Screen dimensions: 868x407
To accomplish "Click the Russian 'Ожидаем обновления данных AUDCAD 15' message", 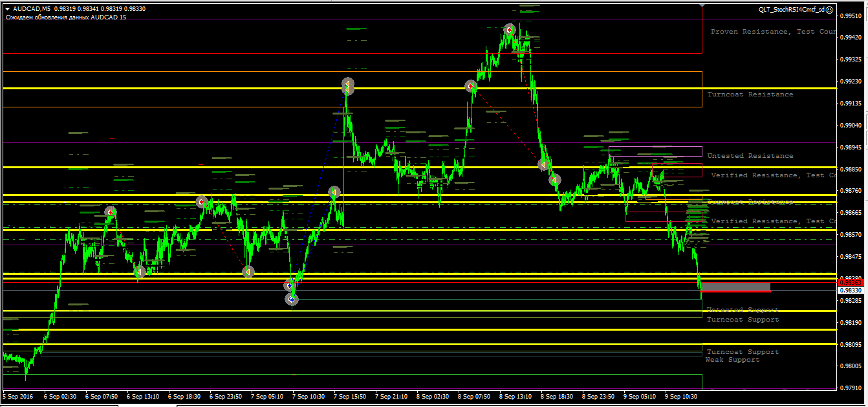I will click(66, 17).
